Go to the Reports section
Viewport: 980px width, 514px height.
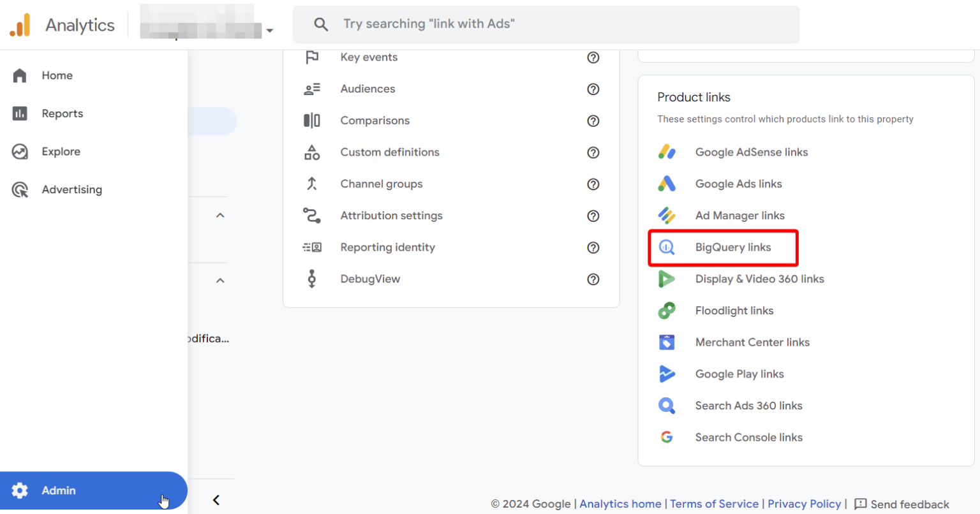point(62,113)
